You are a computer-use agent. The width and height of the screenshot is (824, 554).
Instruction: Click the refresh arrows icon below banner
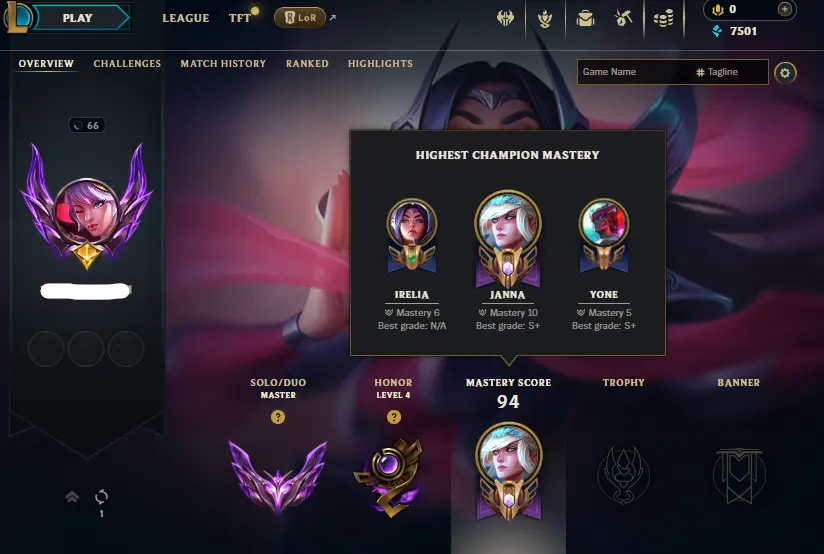point(101,496)
